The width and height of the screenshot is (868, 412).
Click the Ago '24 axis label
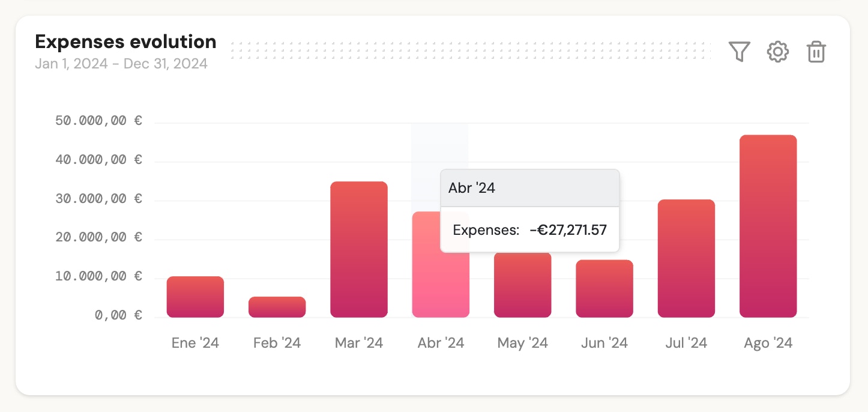click(x=767, y=342)
